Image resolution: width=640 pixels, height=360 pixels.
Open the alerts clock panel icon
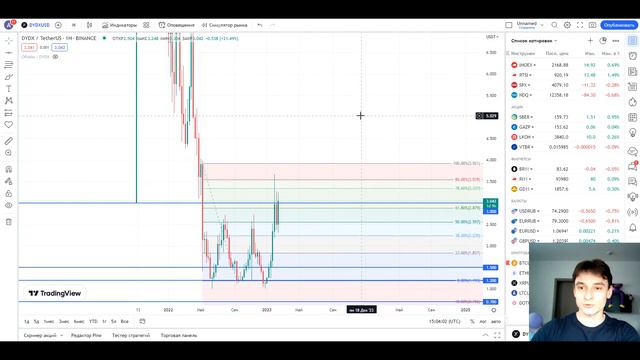(x=632, y=56)
